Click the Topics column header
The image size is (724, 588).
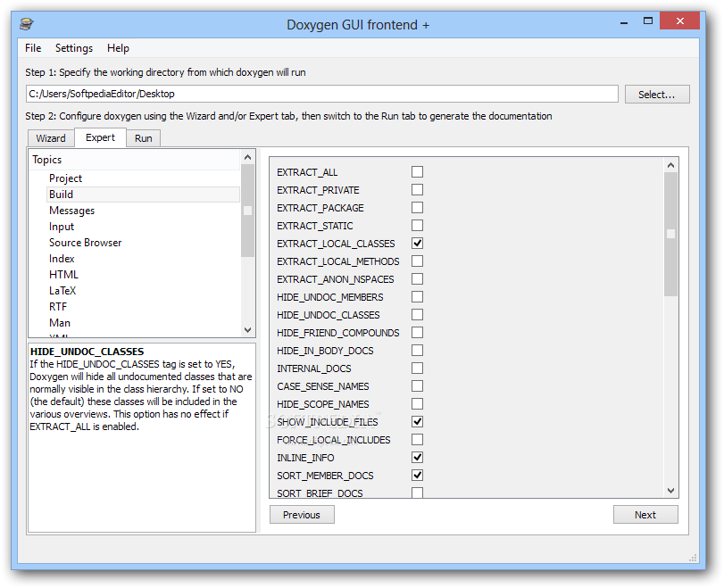(135, 160)
